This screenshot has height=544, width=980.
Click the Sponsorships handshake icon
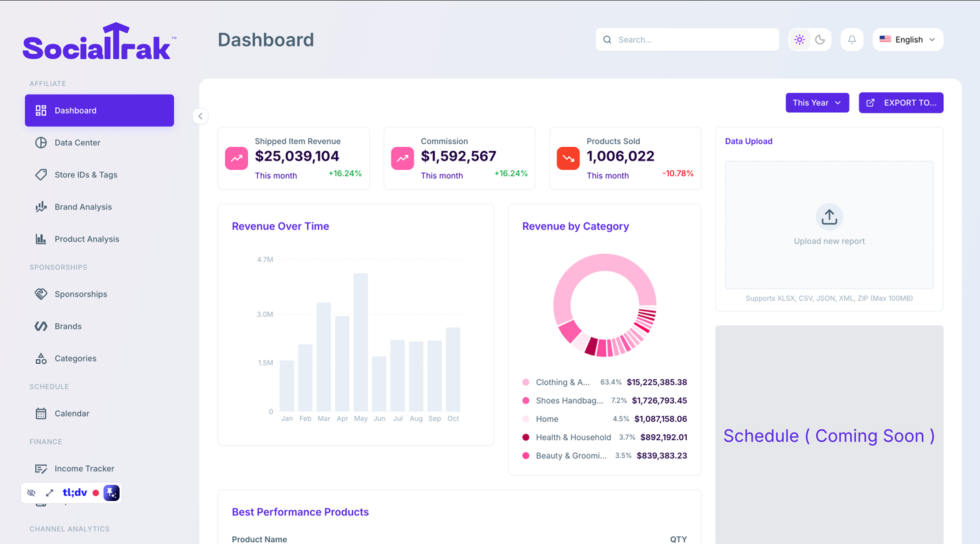point(41,294)
